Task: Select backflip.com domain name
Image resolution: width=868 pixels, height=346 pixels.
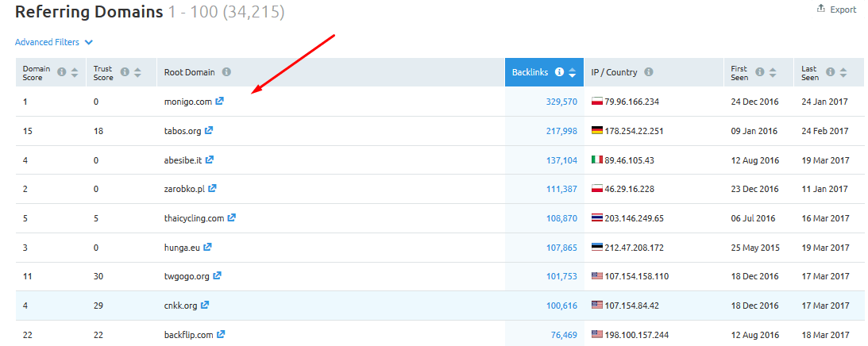Action: 189,335
